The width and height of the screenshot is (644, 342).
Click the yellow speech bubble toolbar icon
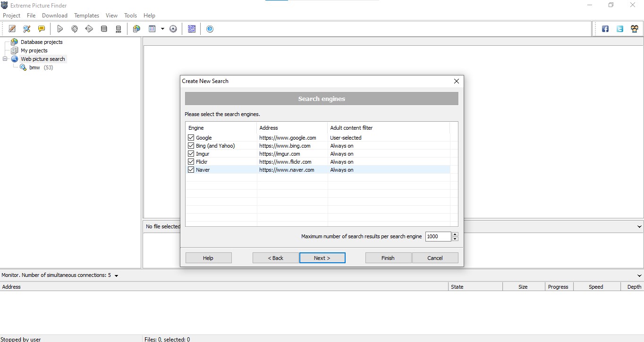pyautogui.click(x=42, y=29)
